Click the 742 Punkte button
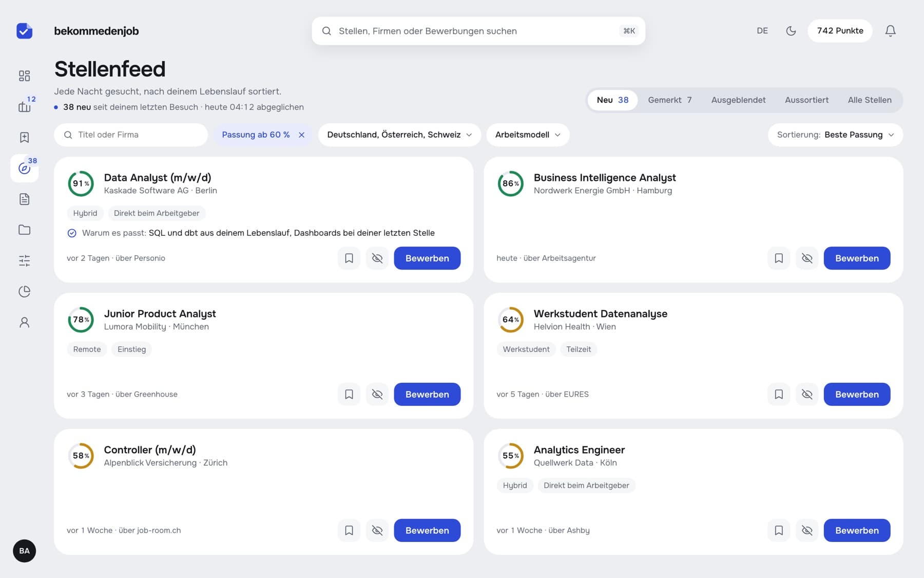924x578 pixels. pyautogui.click(x=840, y=31)
